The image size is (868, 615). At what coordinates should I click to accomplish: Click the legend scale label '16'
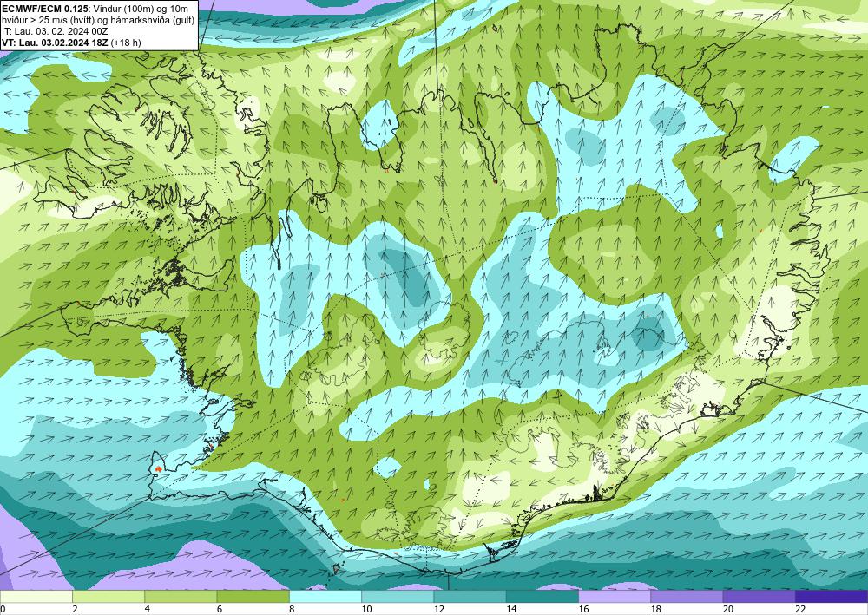[x=583, y=610]
